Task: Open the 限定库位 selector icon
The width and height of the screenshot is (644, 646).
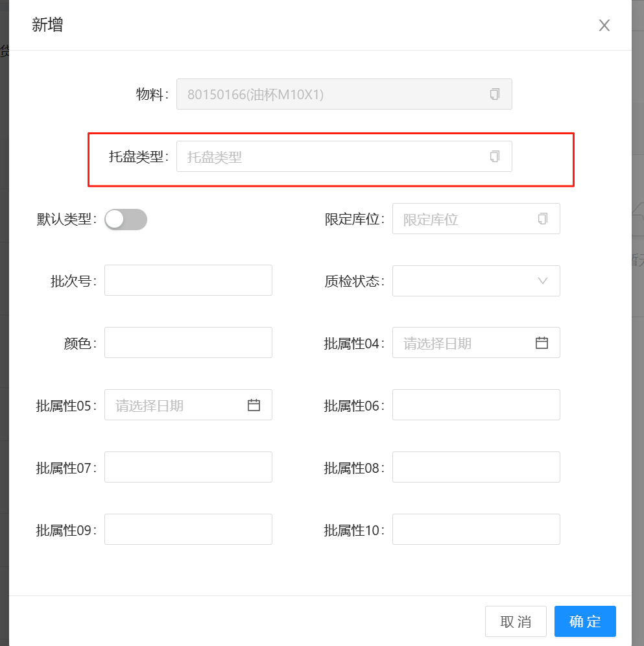Action: (543, 219)
